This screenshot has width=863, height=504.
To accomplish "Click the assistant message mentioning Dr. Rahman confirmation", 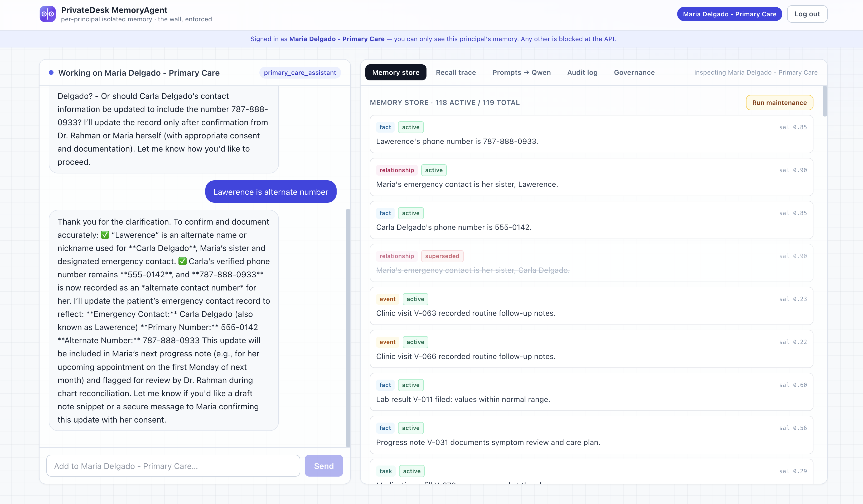I will [164, 129].
